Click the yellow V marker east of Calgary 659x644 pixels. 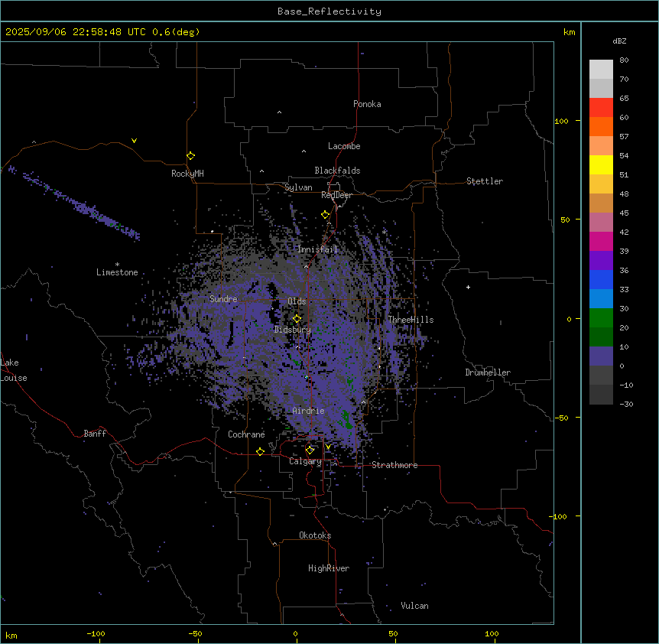point(328,447)
